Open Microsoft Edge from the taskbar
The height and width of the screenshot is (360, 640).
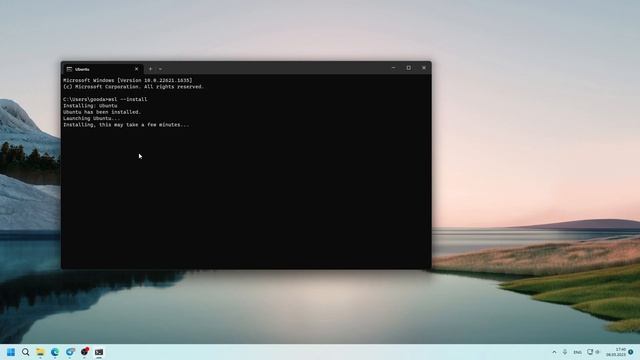pos(55,352)
